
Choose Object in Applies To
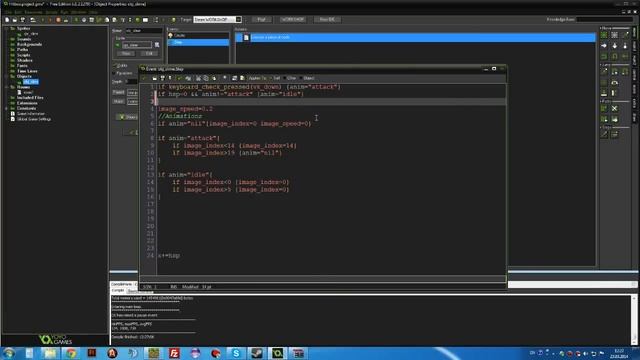pos(306,78)
